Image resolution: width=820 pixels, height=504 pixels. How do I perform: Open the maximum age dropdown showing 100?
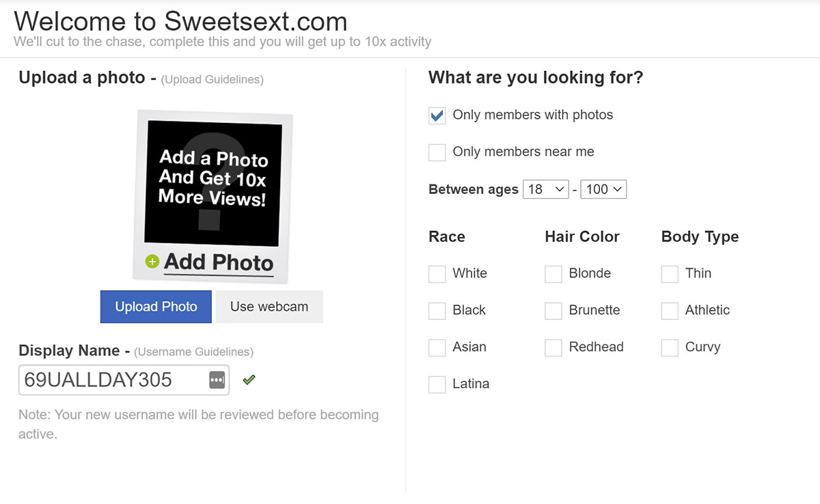[603, 189]
